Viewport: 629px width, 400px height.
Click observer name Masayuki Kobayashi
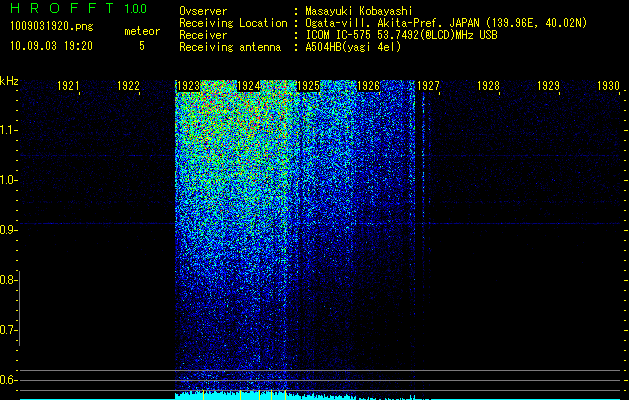click(359, 11)
